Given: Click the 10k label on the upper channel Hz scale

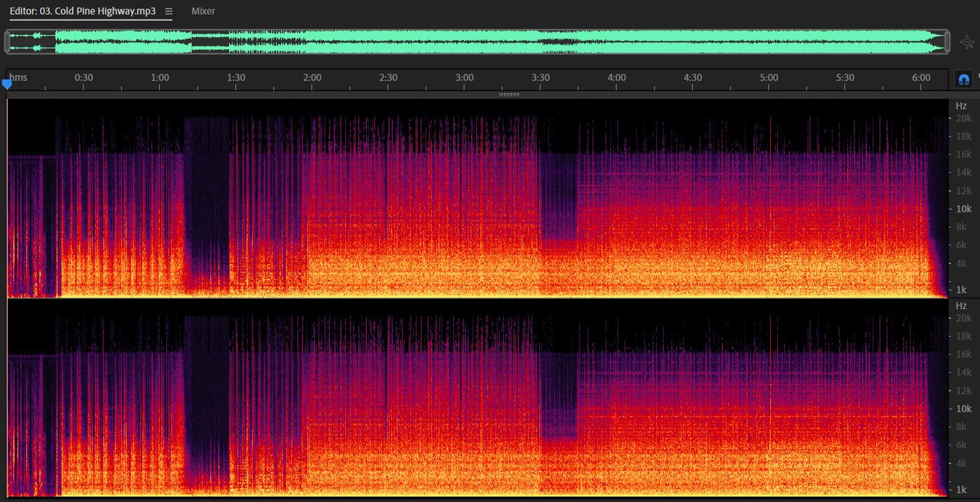Looking at the screenshot, I should 963,209.
